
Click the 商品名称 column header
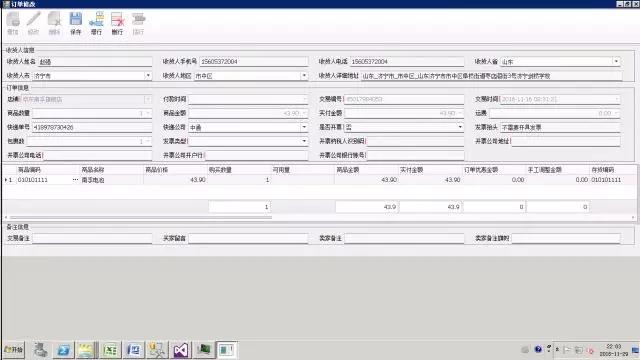(x=93, y=170)
